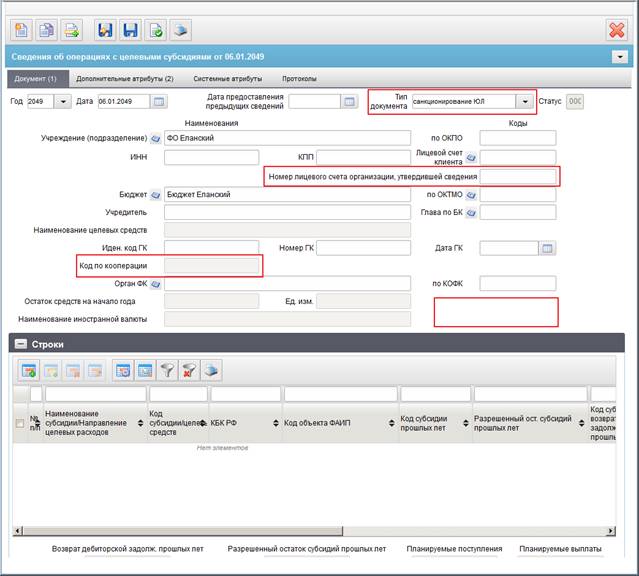Click the ИНН input field

point(212,157)
